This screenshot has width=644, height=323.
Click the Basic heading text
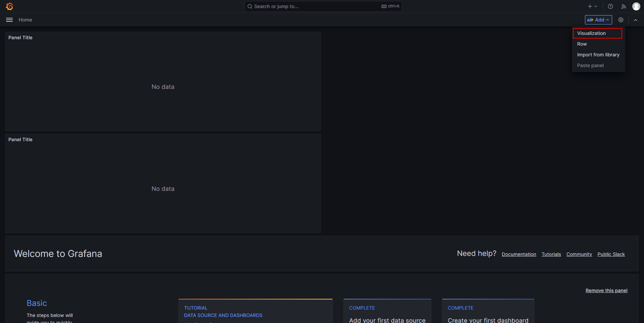[37, 303]
